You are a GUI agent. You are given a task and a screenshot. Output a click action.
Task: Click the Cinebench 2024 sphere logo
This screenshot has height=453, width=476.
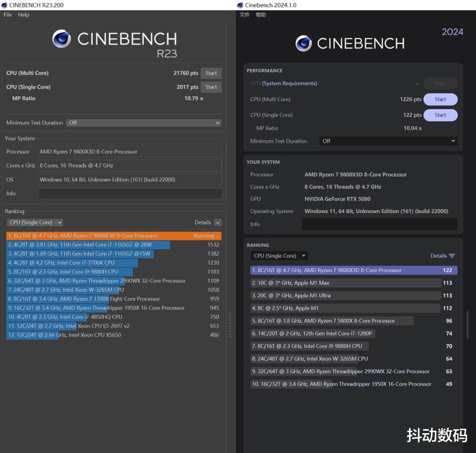(x=303, y=44)
